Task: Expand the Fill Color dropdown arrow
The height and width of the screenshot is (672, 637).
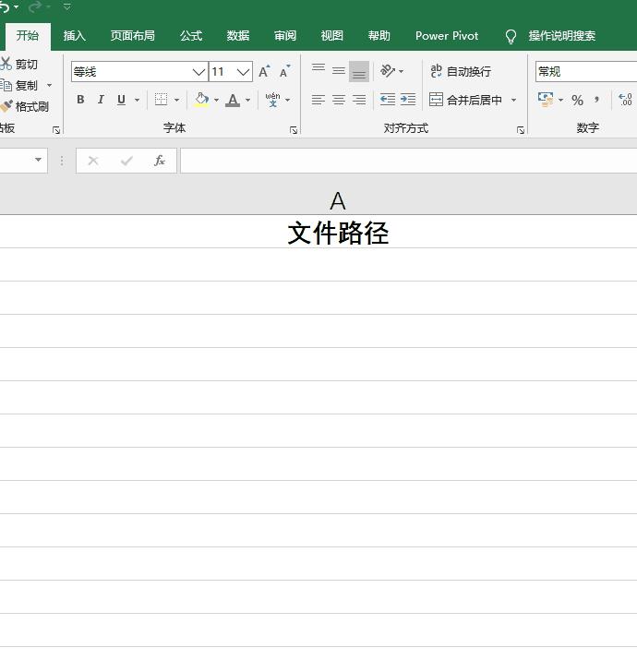Action: pos(216,101)
